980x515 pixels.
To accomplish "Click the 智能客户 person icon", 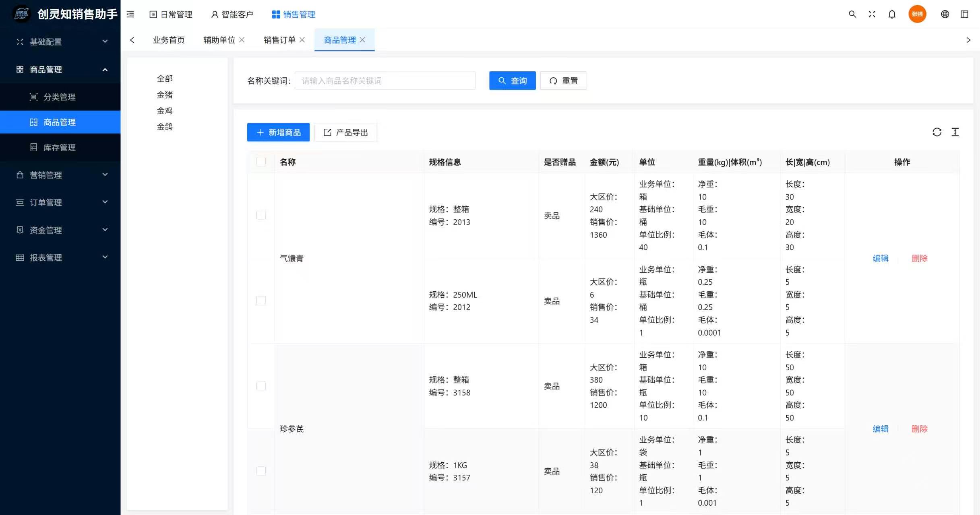I will click(x=215, y=14).
